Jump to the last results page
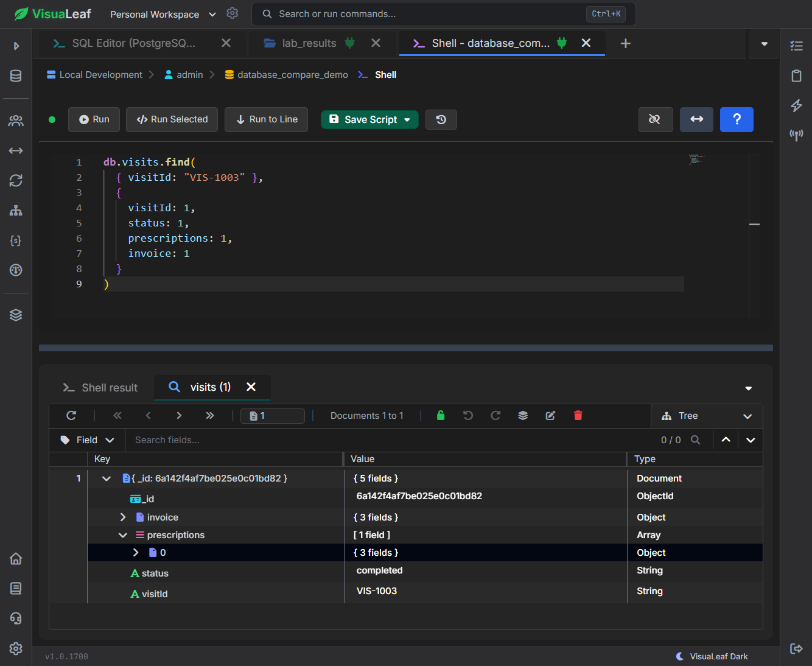Viewport: 812px width, 666px height. coord(209,415)
